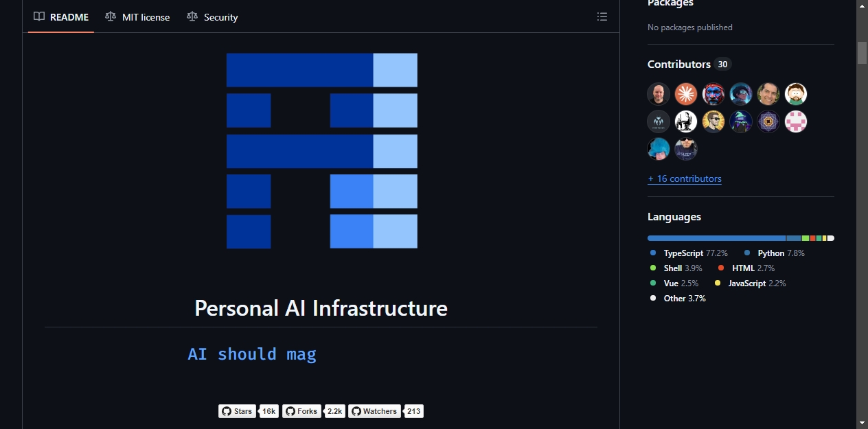The width and height of the screenshot is (868, 429).
Task: Open the goggles anime character avatar
Action: coord(741,94)
